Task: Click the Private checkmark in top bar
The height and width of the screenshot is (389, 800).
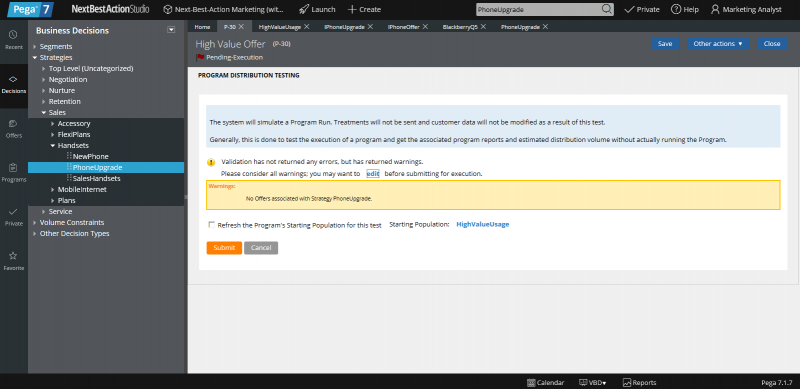Action: [642, 9]
